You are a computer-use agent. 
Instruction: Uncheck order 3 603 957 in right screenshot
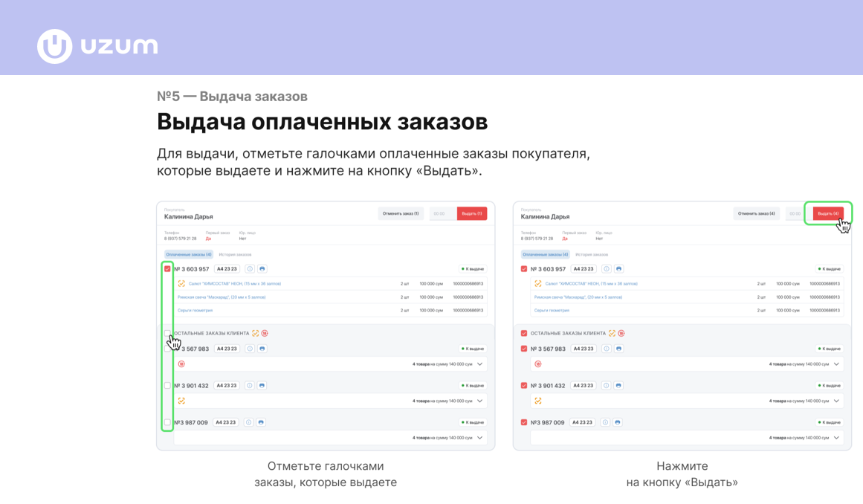click(x=524, y=269)
